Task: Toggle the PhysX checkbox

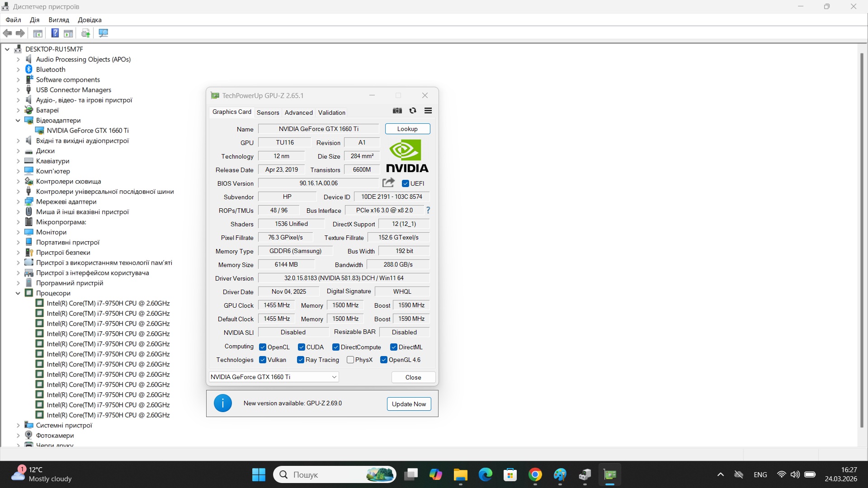Action: click(350, 360)
